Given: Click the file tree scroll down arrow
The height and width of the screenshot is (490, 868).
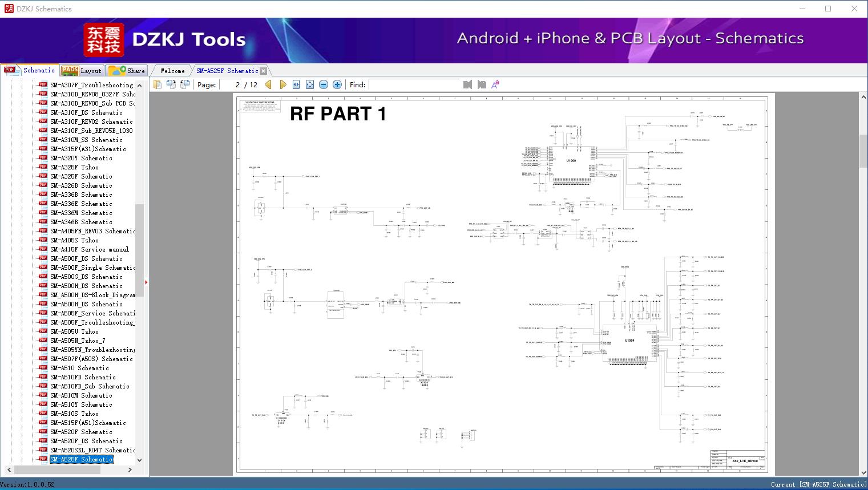Looking at the screenshot, I should pos(139,460).
